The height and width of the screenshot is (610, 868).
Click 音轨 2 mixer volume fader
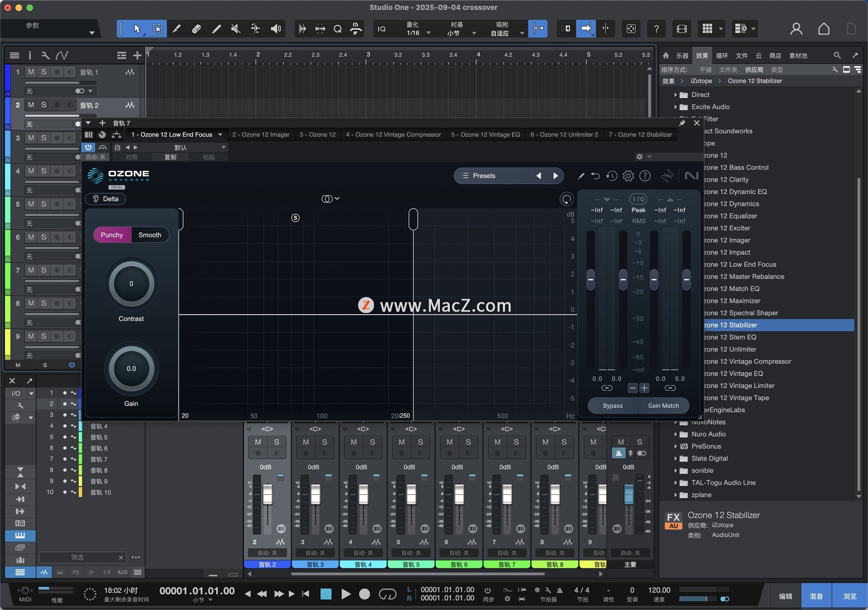[268, 495]
